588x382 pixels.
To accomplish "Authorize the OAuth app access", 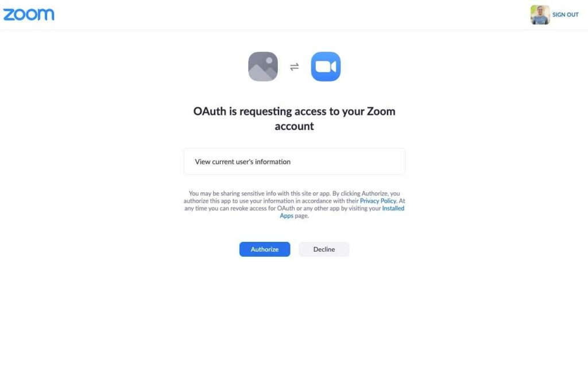I will (x=265, y=249).
